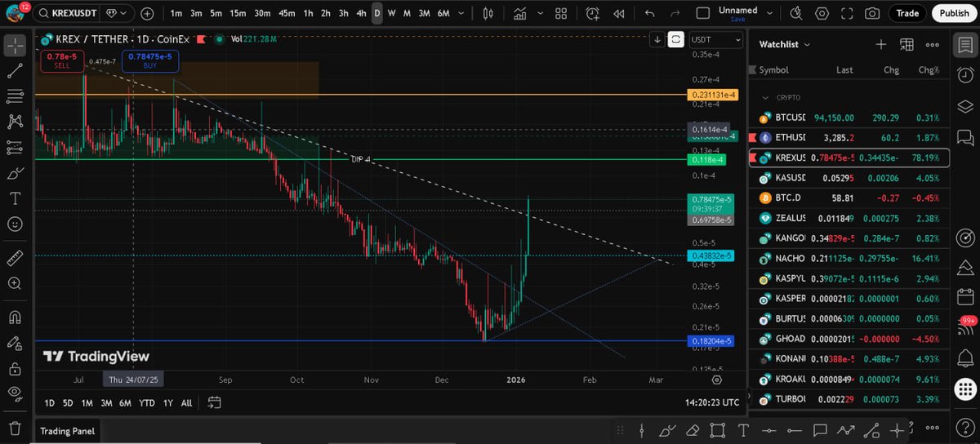Open the Watchlist name dropdown
The width and height of the screenshot is (980, 444).
point(784,45)
